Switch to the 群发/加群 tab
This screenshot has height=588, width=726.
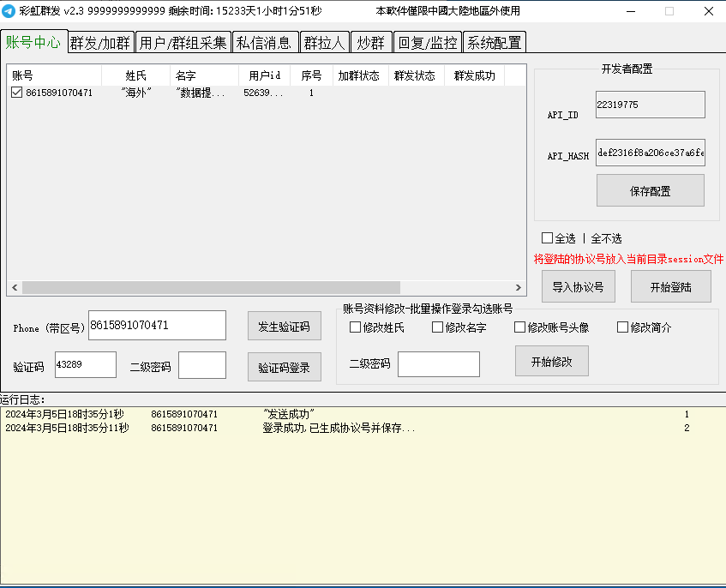click(101, 43)
